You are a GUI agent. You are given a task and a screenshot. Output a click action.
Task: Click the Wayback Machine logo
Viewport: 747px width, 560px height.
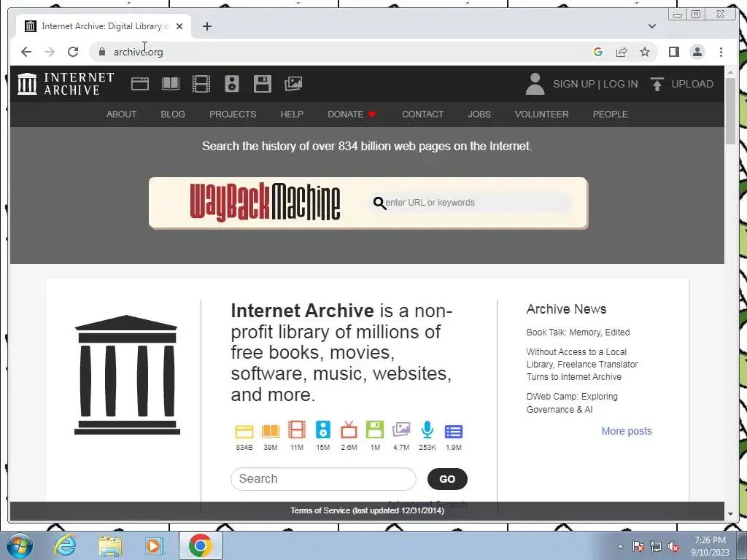coord(265,203)
